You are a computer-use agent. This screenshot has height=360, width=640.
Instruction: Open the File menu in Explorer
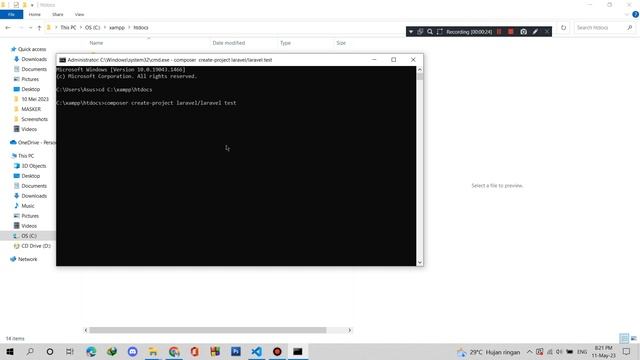click(x=11, y=14)
